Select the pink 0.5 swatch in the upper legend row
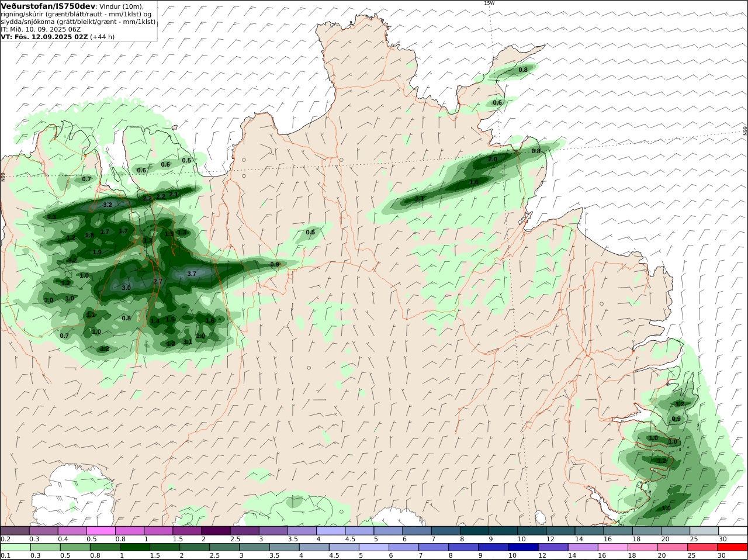Image resolution: width=748 pixels, height=560 pixels. click(x=101, y=530)
